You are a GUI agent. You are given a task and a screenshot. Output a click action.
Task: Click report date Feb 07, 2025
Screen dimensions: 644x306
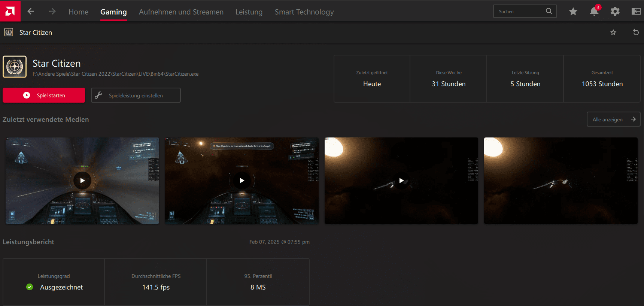pyautogui.click(x=279, y=242)
